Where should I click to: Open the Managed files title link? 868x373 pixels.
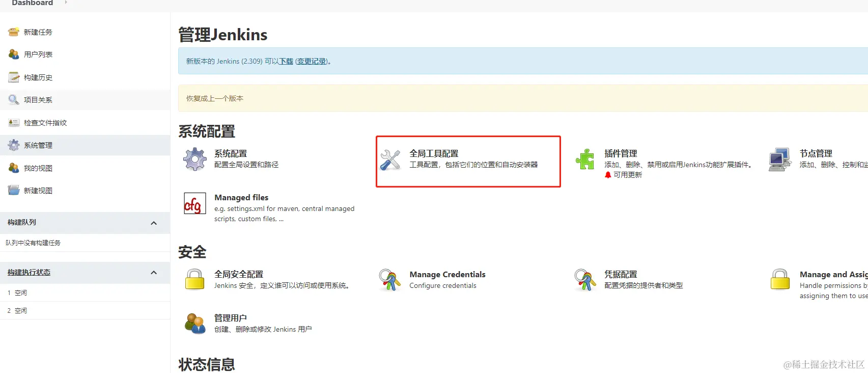coord(241,197)
